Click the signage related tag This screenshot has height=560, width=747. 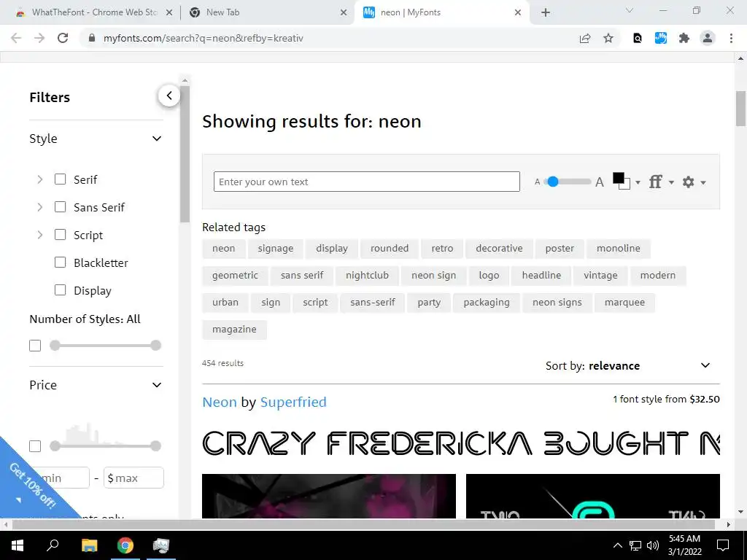pyautogui.click(x=275, y=248)
